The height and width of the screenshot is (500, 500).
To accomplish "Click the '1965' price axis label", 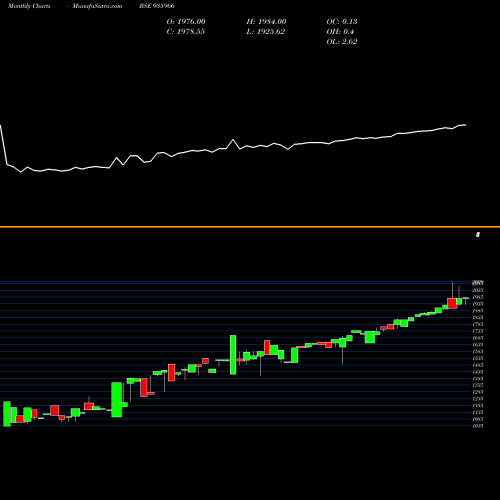I will pyautogui.click(x=478, y=297).
